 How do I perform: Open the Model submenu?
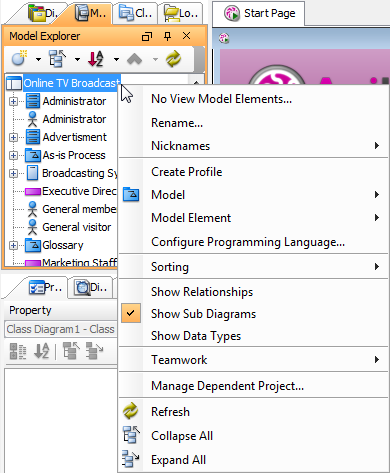[253, 195]
